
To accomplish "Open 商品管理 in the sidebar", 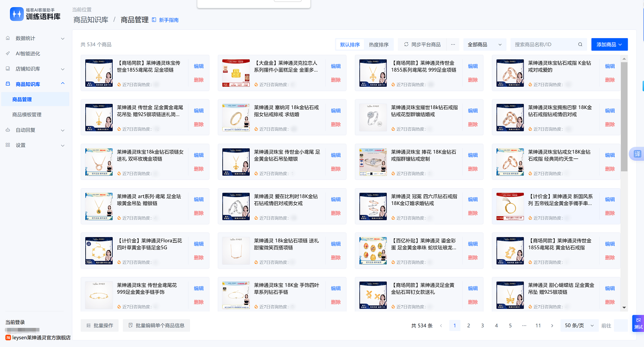I will click(x=35, y=99).
